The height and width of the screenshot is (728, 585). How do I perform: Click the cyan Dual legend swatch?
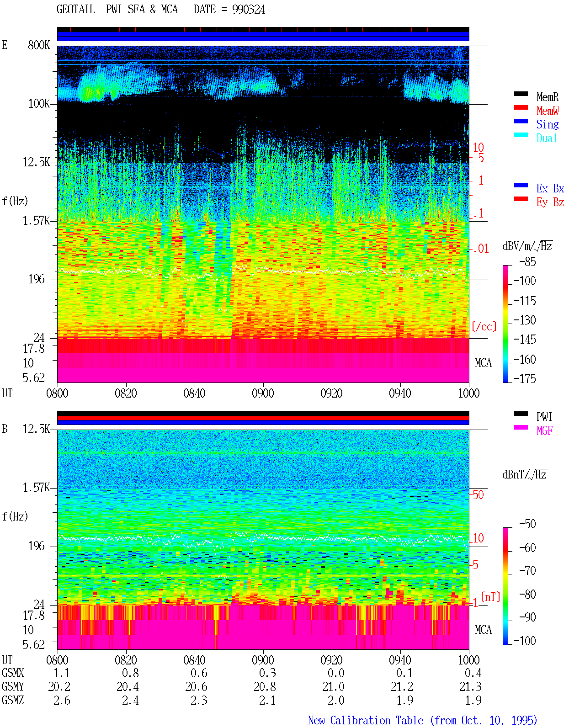coord(521,135)
